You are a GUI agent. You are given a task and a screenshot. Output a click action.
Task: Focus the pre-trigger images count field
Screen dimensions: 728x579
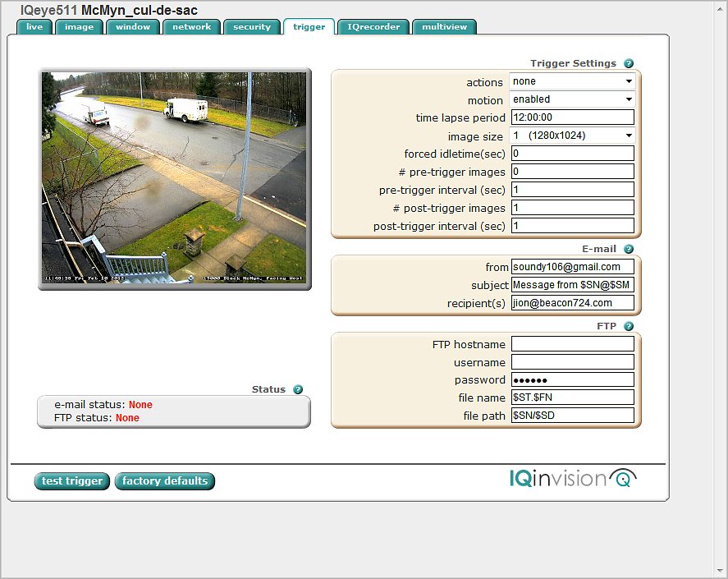(572, 172)
